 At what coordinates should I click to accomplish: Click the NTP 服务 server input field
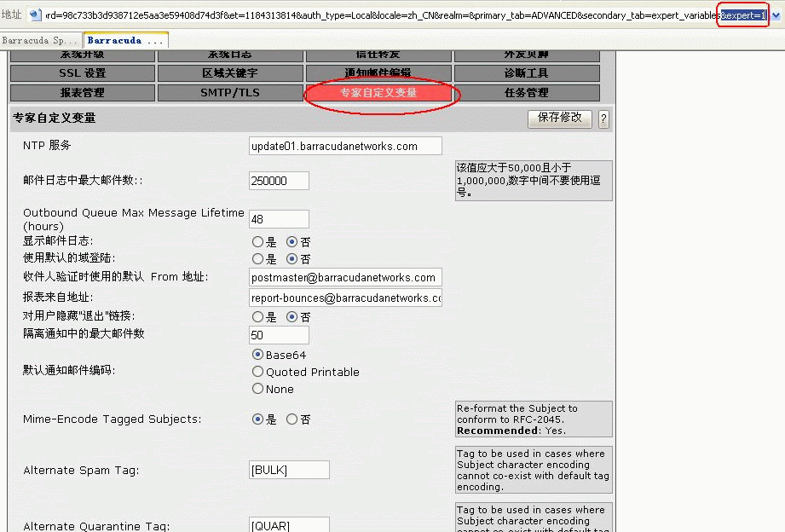tap(345, 147)
